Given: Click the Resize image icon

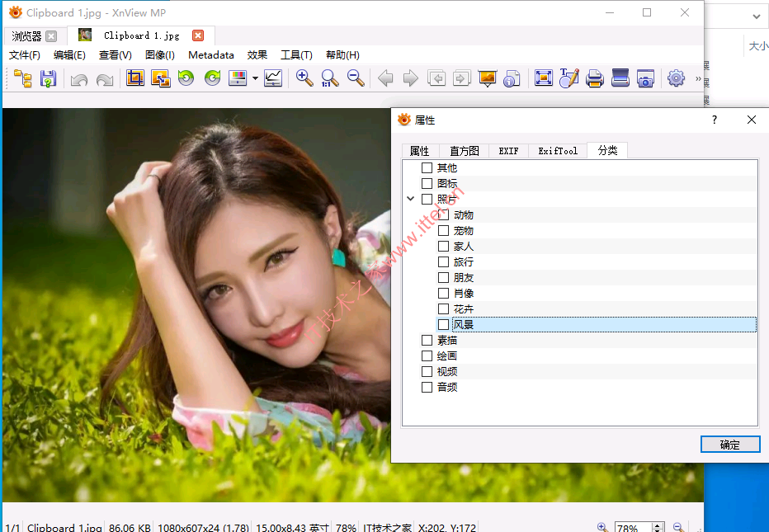Looking at the screenshot, I should (x=161, y=78).
